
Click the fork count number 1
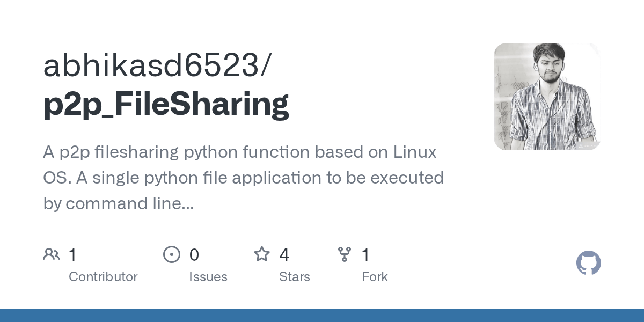coord(366,255)
